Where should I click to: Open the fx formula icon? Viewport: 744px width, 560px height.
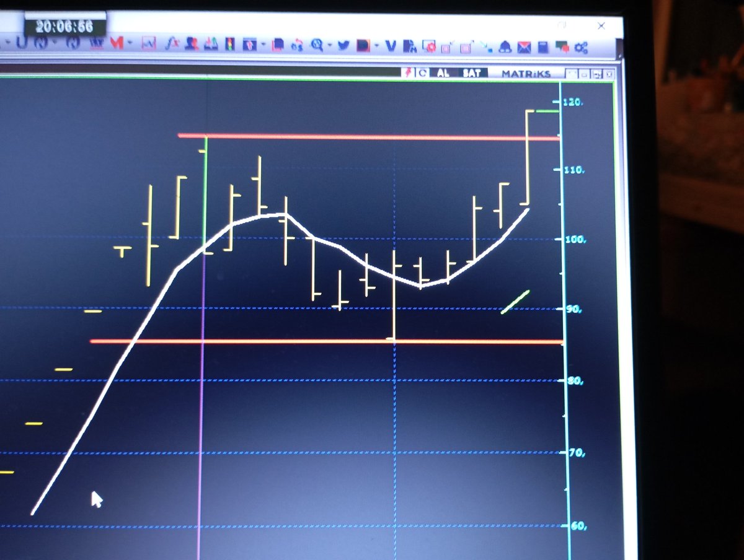click(x=172, y=44)
